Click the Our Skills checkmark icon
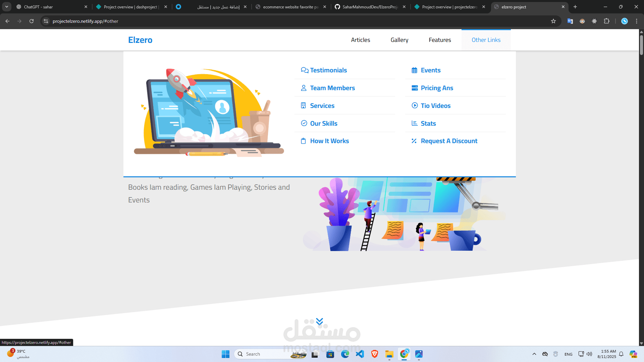Viewport: 644px width, 362px height. 304,123
